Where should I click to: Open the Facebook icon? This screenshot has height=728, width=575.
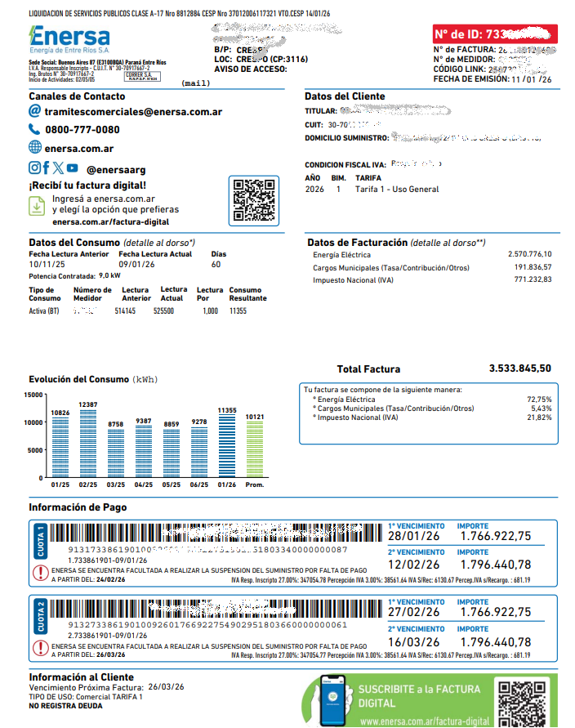(47, 167)
